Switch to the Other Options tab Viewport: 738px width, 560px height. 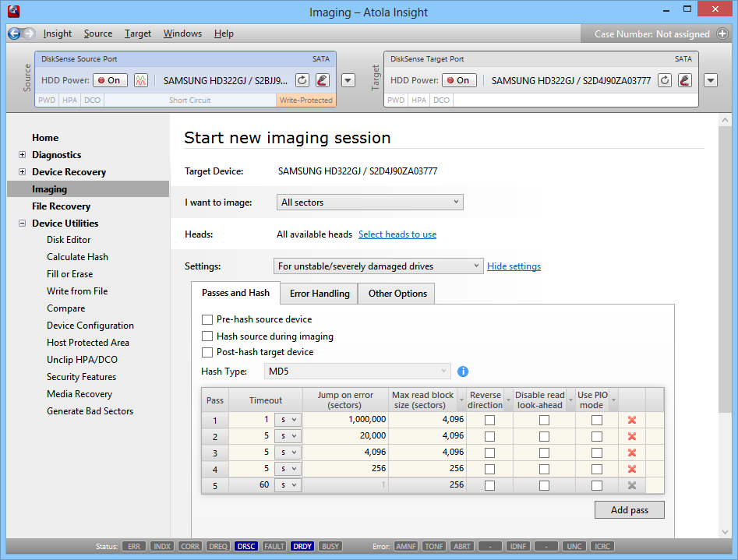click(397, 294)
